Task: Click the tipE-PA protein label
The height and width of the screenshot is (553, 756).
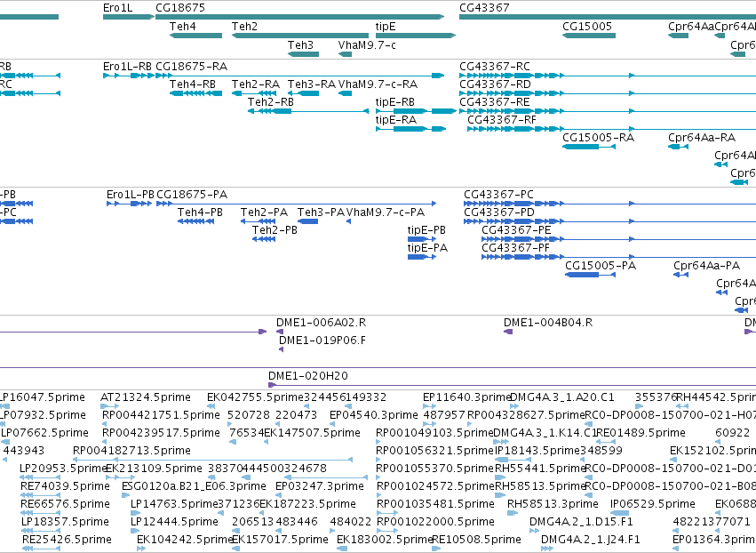Action: point(427,249)
